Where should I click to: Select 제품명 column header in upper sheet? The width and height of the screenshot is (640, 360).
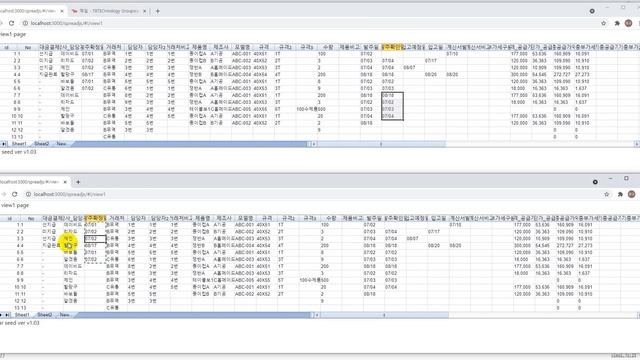(x=199, y=47)
